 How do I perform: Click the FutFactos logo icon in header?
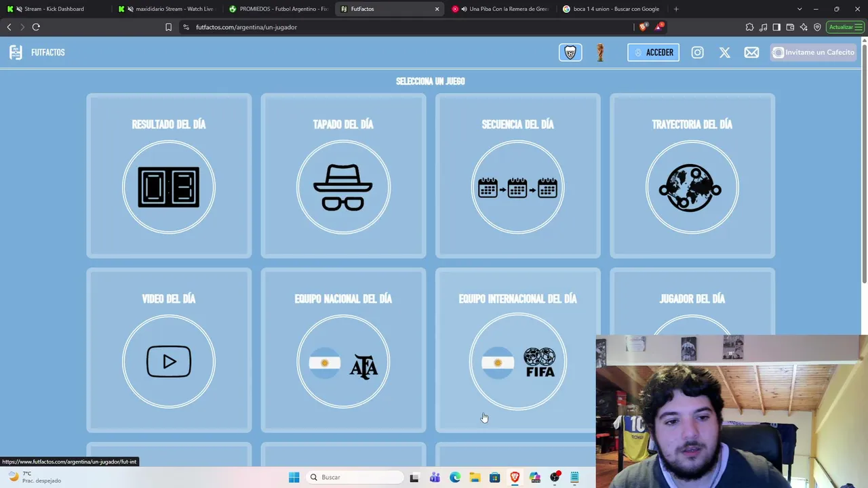[x=16, y=52]
